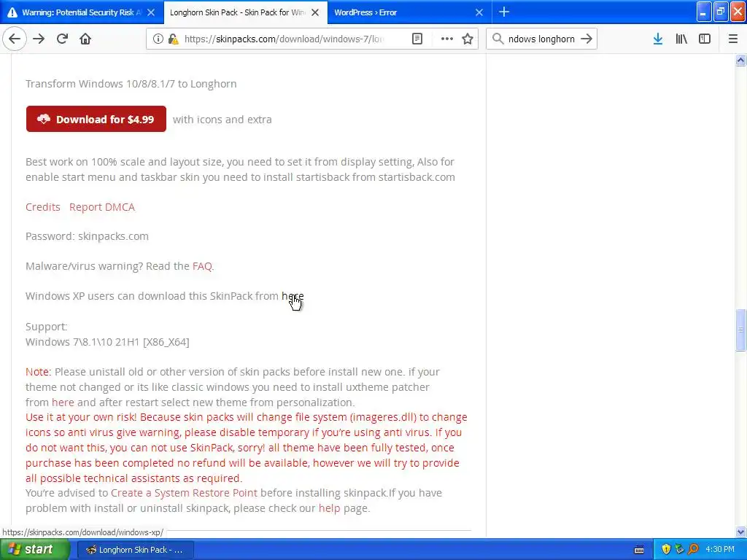Click the scrollbar up arrow
747x560 pixels.
click(x=740, y=60)
